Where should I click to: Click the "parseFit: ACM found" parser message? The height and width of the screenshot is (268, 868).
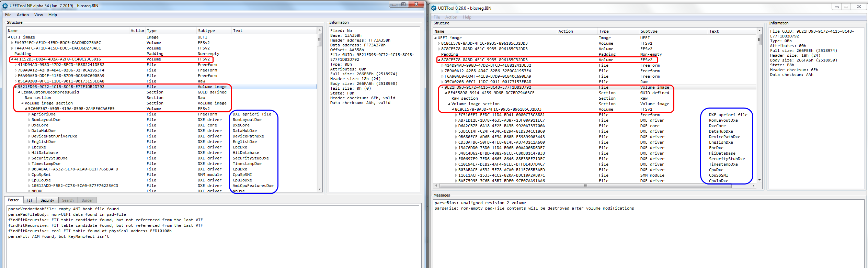[x=59, y=236]
